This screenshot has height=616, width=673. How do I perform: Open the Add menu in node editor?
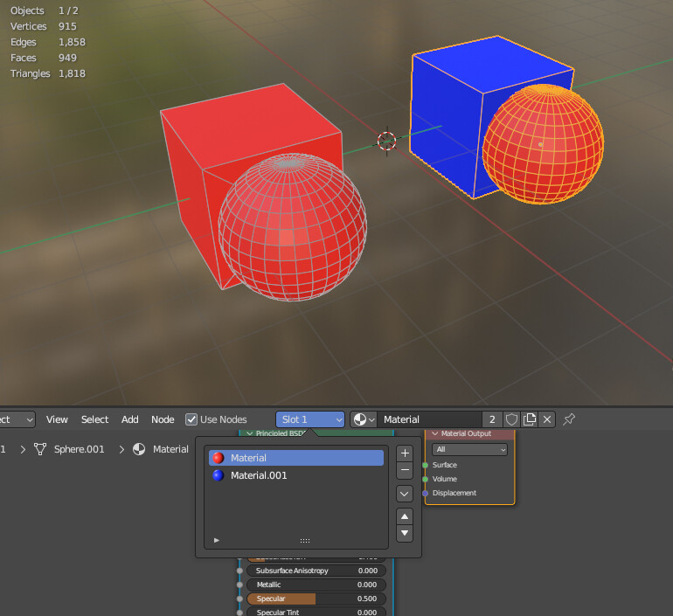click(129, 419)
